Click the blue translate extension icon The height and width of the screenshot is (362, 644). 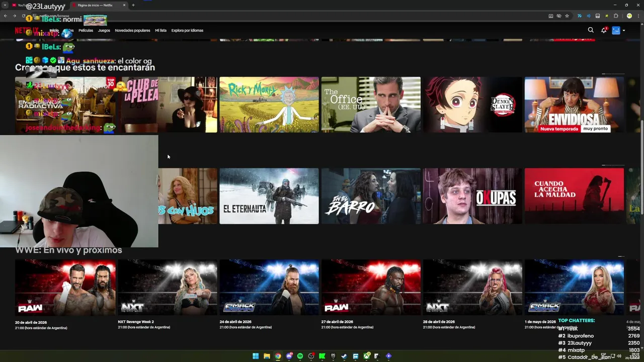tap(580, 16)
